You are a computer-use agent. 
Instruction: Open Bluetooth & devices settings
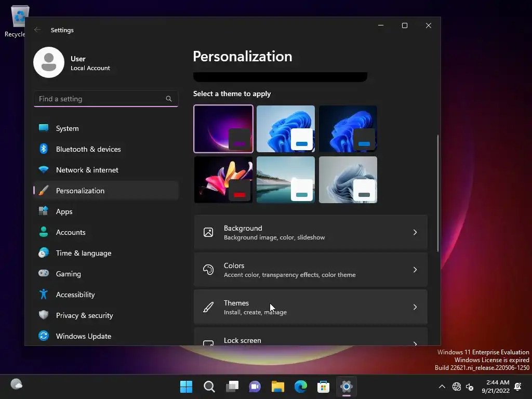click(x=106, y=149)
